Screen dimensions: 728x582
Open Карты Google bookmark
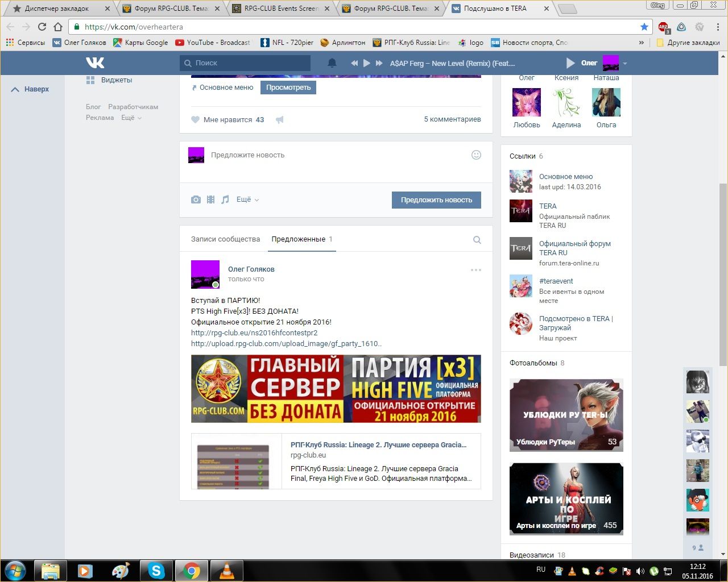(140, 43)
